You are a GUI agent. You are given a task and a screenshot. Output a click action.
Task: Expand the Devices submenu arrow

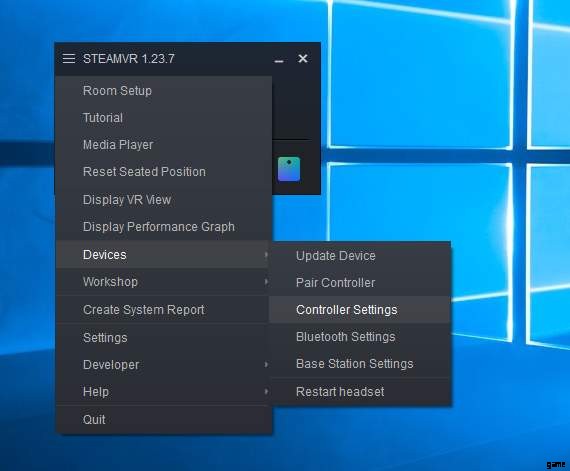tap(266, 255)
